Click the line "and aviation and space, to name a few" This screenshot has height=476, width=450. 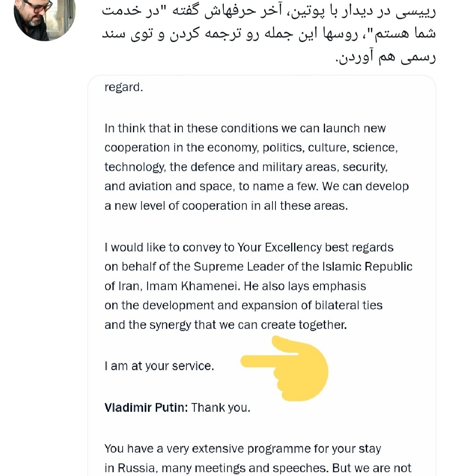[x=257, y=187]
